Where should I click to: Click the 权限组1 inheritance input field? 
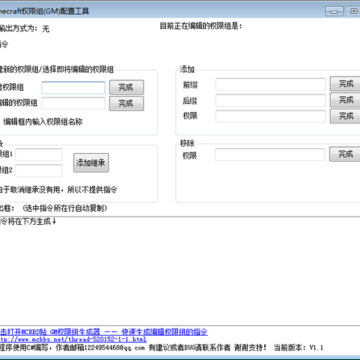(x=39, y=155)
